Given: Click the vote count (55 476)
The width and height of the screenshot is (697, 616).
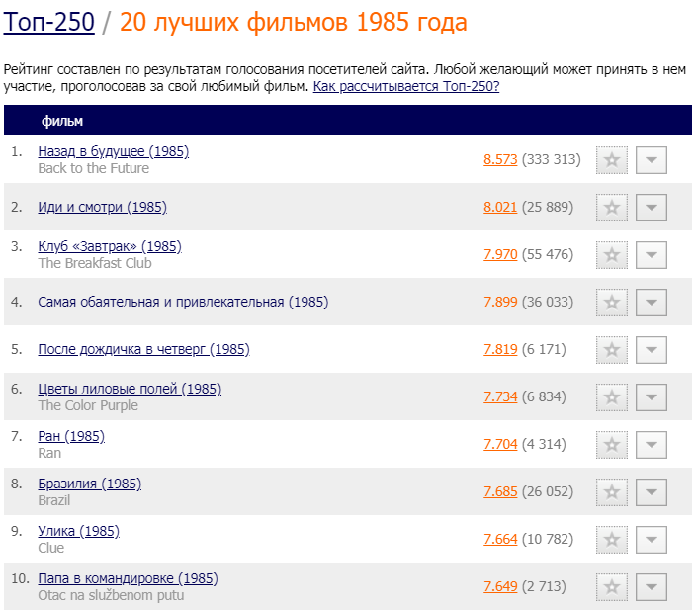Looking at the screenshot, I should point(548,255).
